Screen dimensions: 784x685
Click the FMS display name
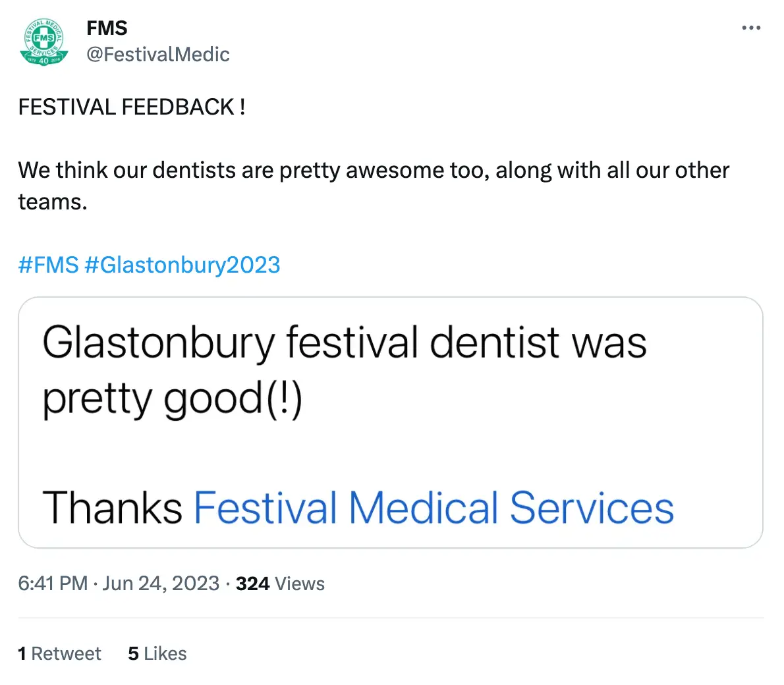(107, 28)
